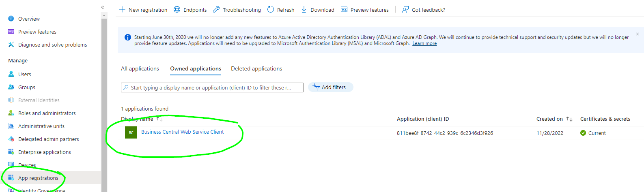This screenshot has width=644, height=192.
Task: Click the search magnifier icon
Action: click(x=126, y=87)
